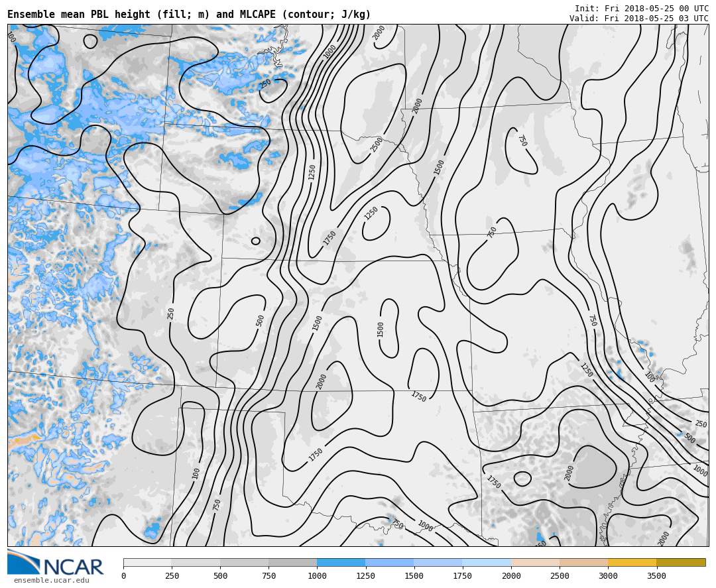Select the Valid time text
This screenshot has height=588, width=716.
tap(638, 19)
